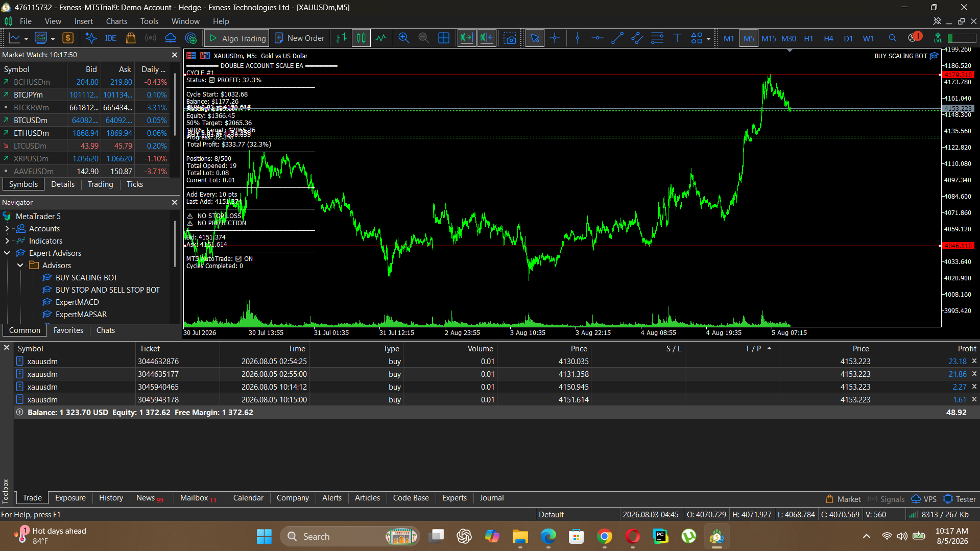
Task: Toggle chart auto scroll
Action: tap(466, 38)
